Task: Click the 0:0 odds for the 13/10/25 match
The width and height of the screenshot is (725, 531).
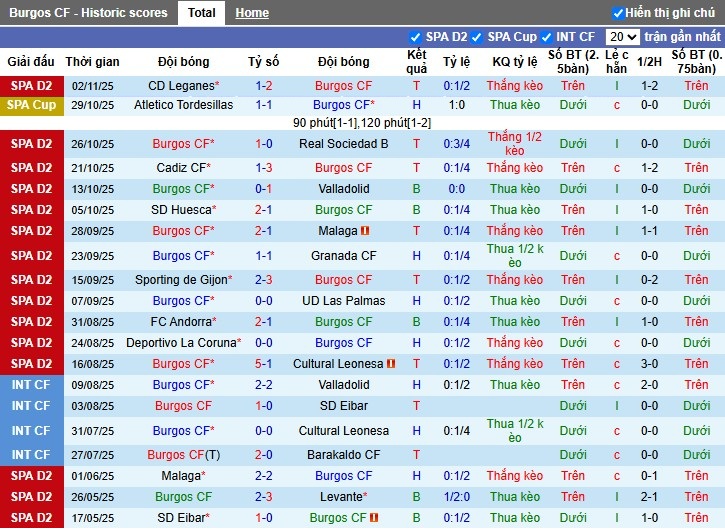Action: (457, 189)
